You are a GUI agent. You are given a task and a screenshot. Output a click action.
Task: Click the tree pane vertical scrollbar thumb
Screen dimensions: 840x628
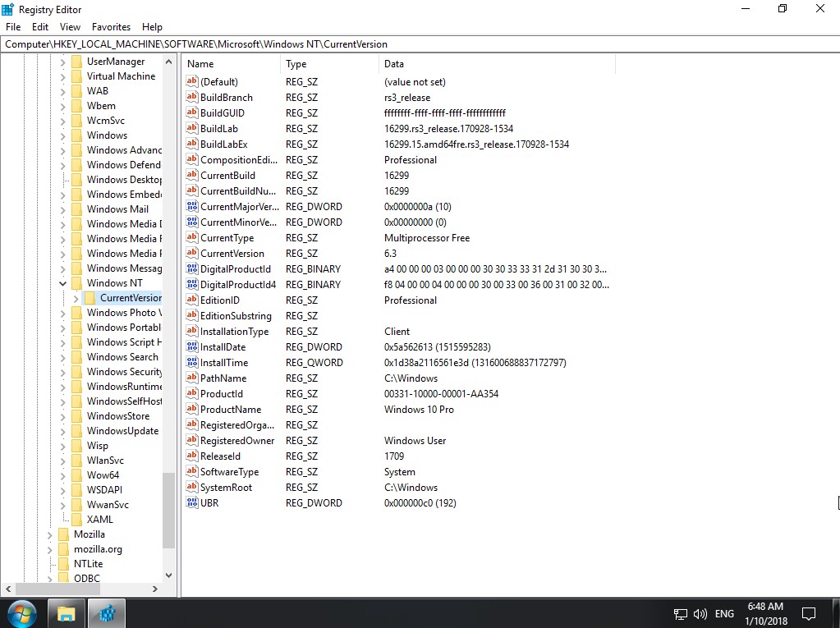(169, 511)
